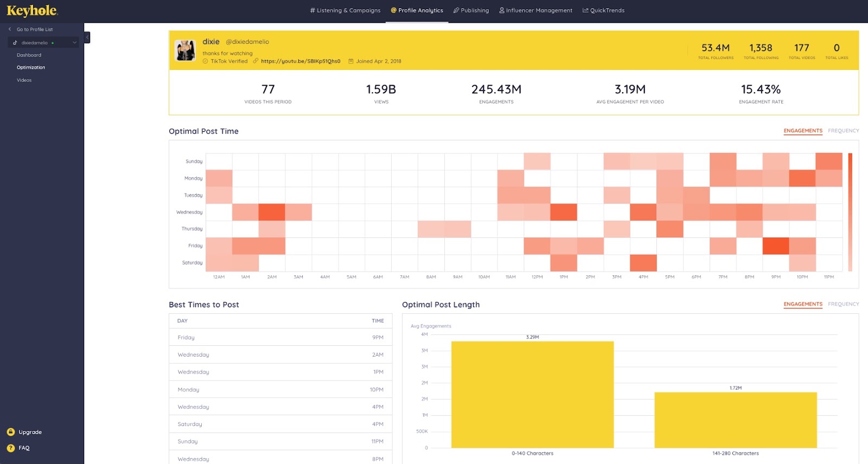Collapse the sidebar with the arrow handle

(x=87, y=37)
